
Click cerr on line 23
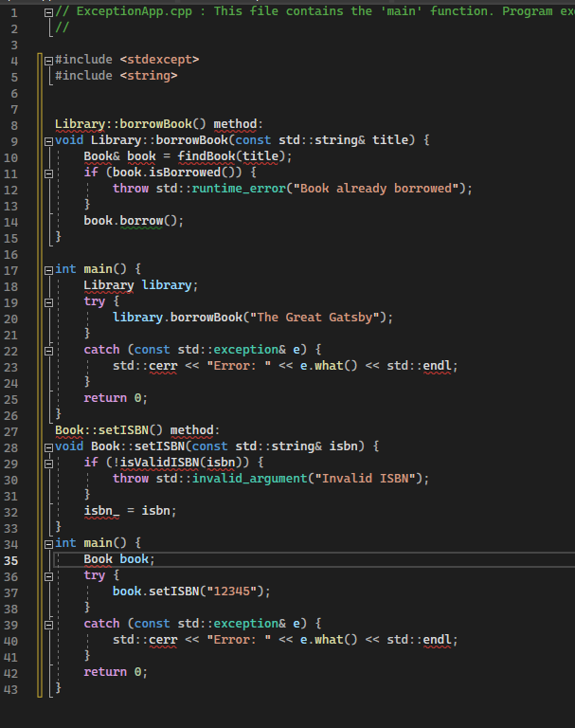tap(163, 366)
